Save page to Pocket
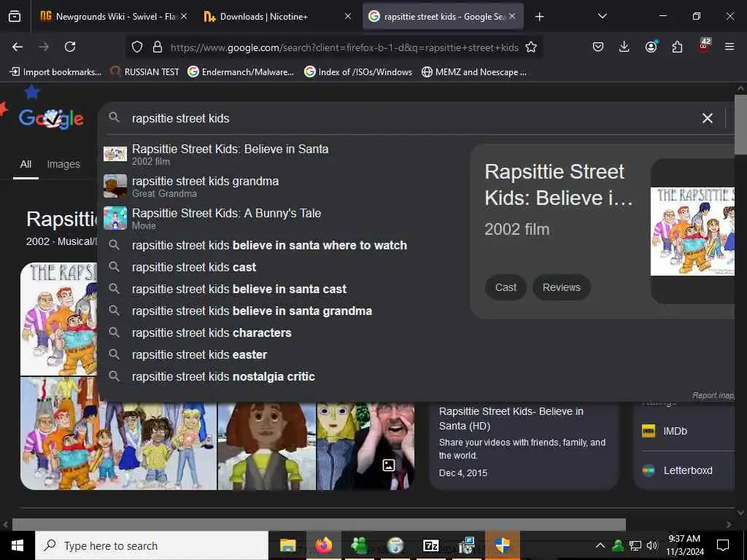The height and width of the screenshot is (560, 747). point(598,47)
